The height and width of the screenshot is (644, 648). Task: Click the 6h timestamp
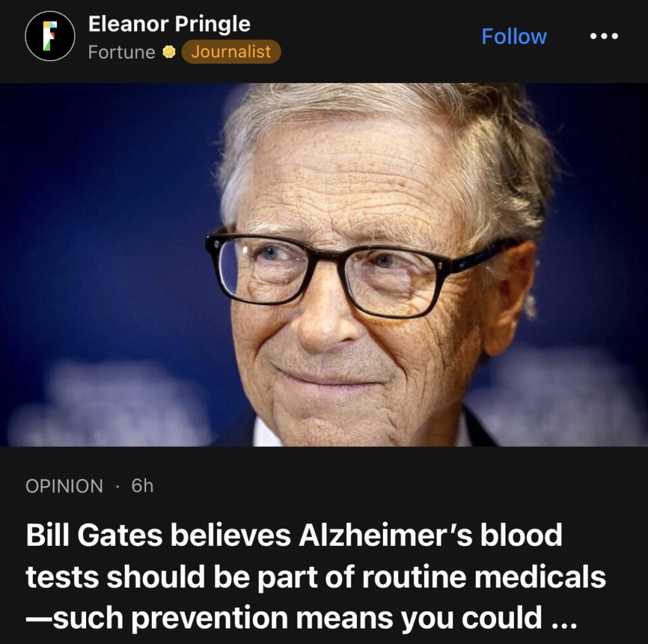click(x=142, y=486)
